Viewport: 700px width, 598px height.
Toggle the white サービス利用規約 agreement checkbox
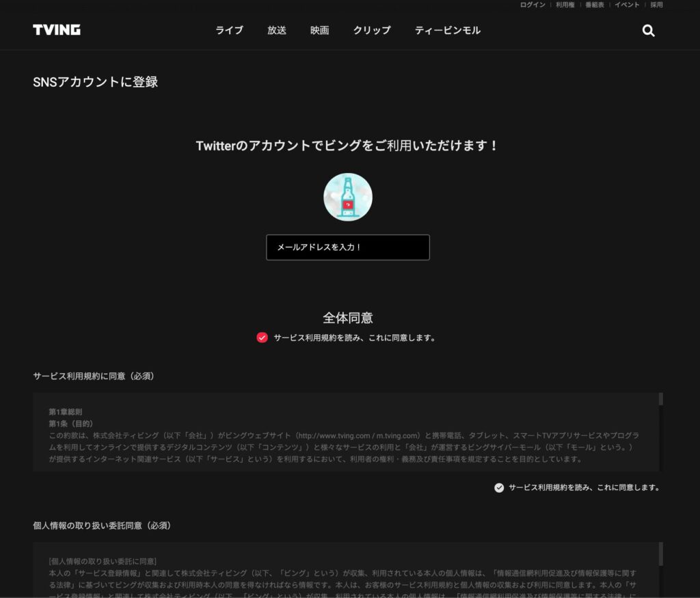tap(499, 488)
